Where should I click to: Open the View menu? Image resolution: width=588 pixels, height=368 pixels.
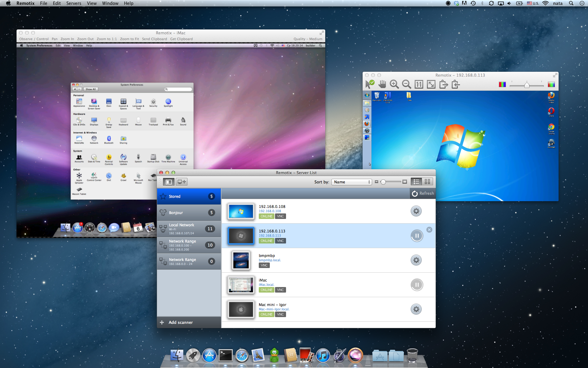tap(92, 3)
